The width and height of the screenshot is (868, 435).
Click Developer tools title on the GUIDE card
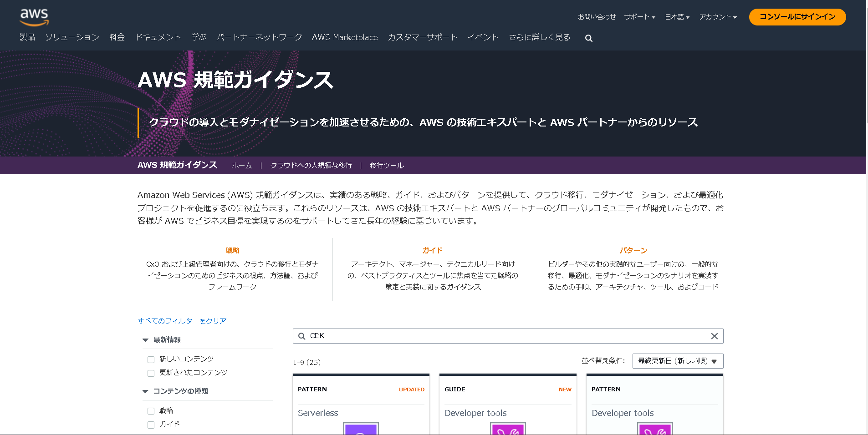475,413
